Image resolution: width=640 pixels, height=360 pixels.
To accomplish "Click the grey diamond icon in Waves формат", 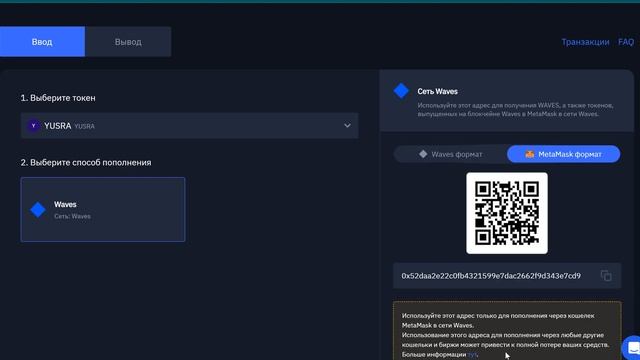I will (x=423, y=154).
